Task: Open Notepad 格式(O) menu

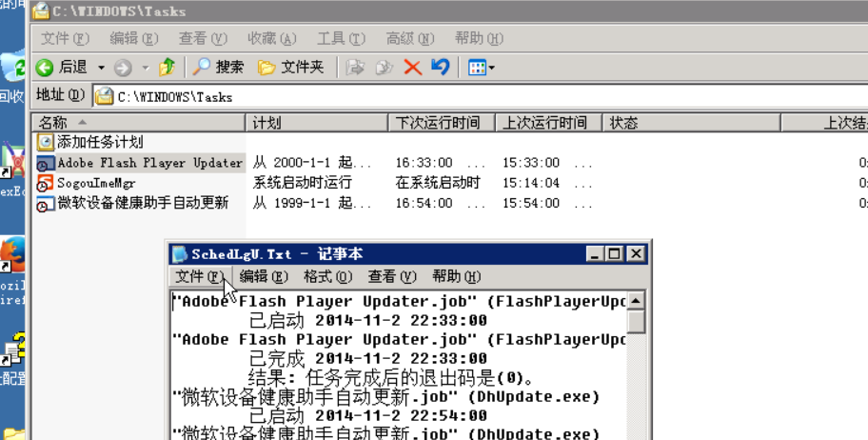Action: 327,276
